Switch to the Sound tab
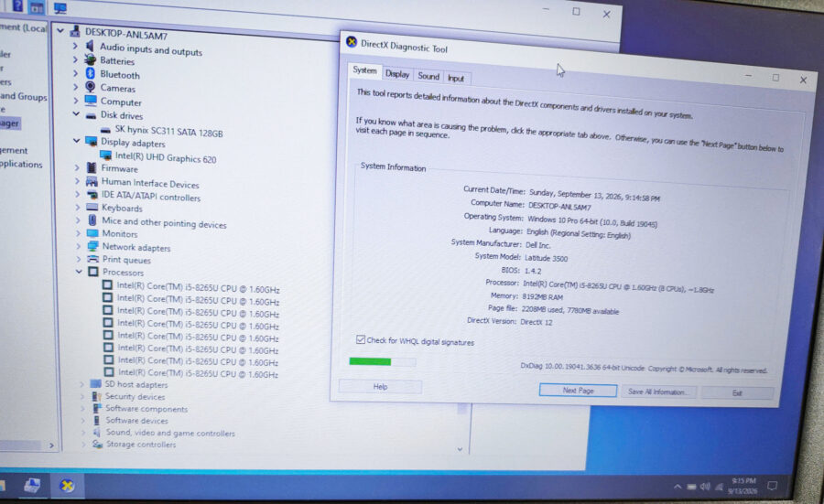Image resolution: width=824 pixels, height=504 pixels. [x=428, y=76]
